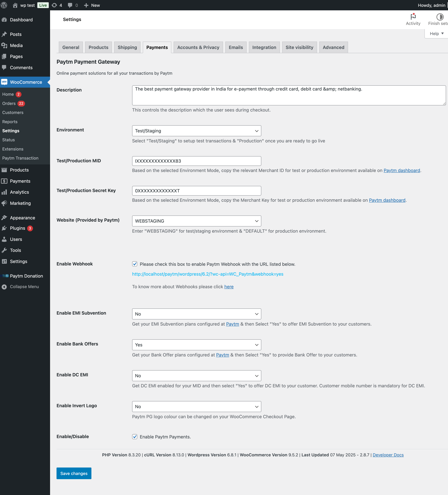This screenshot has height=495, width=448.
Task: Open the Developer Docs link
Action: (x=388, y=455)
